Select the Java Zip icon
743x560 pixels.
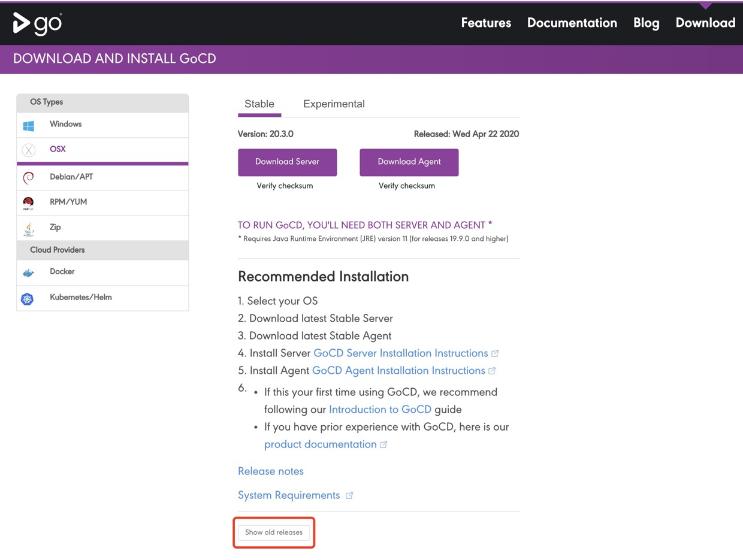coord(28,228)
